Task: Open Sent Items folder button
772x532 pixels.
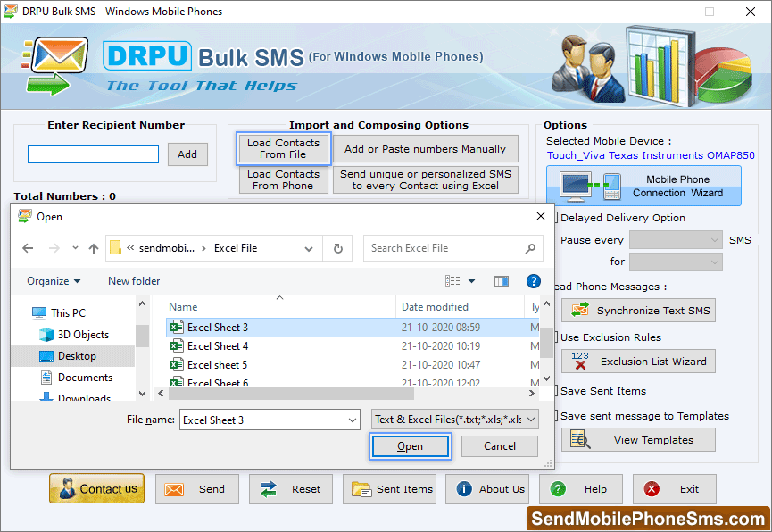Action: (389, 489)
